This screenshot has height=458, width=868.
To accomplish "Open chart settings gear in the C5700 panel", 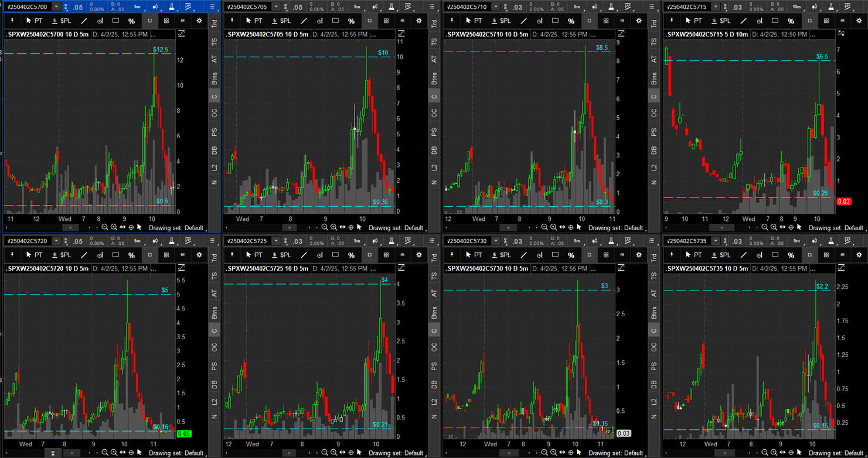I will point(199,21).
